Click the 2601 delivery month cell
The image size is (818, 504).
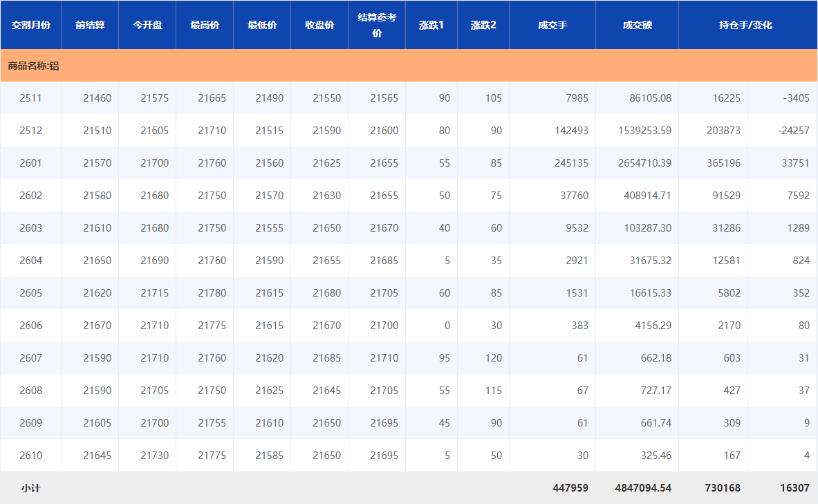coord(30,163)
